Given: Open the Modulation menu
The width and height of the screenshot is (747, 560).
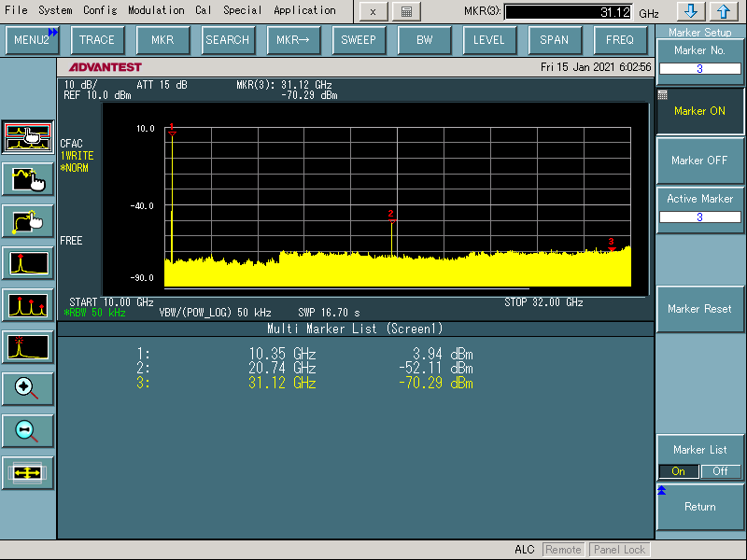Looking at the screenshot, I should [156, 10].
